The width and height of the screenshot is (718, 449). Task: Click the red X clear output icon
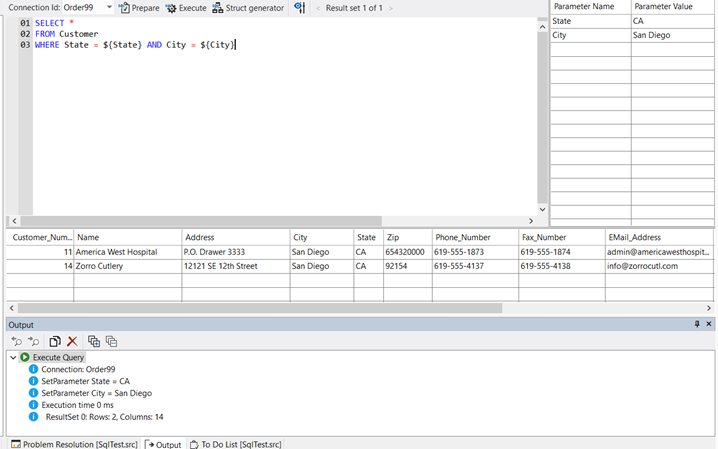point(72,341)
